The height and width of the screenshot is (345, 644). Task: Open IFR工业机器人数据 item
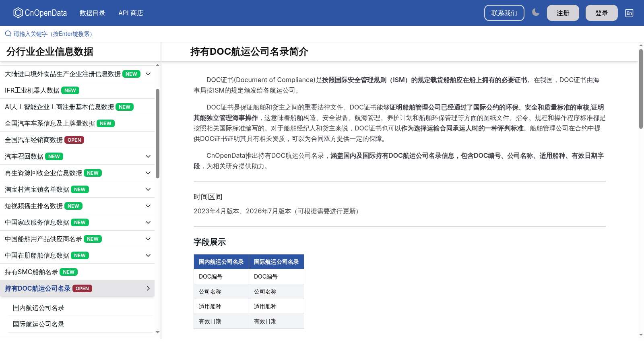[x=77, y=90]
